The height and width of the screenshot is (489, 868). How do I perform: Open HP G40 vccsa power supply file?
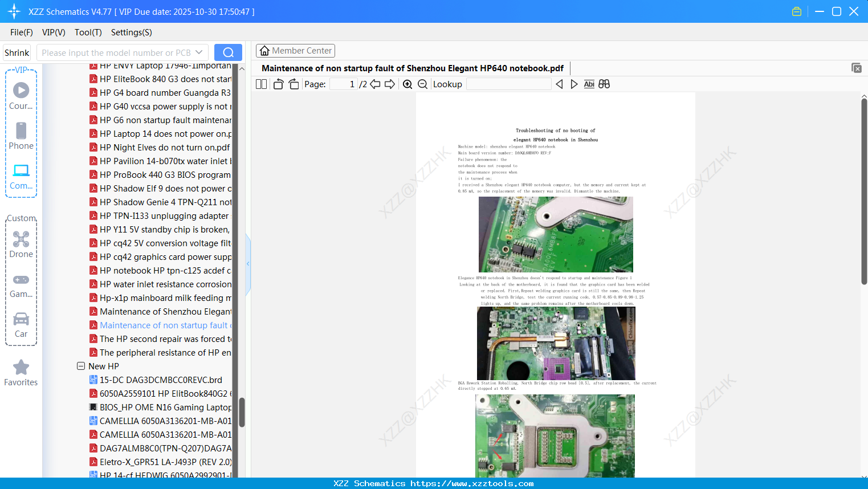(160, 107)
